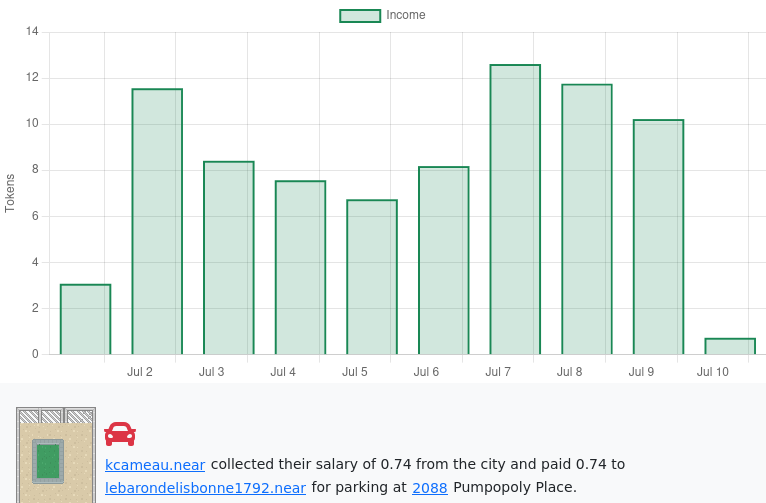Open kcameau.near profile link

155,464
